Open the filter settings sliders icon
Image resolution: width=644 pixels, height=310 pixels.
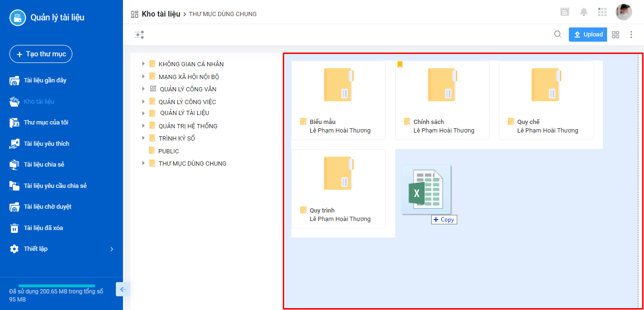point(139,35)
